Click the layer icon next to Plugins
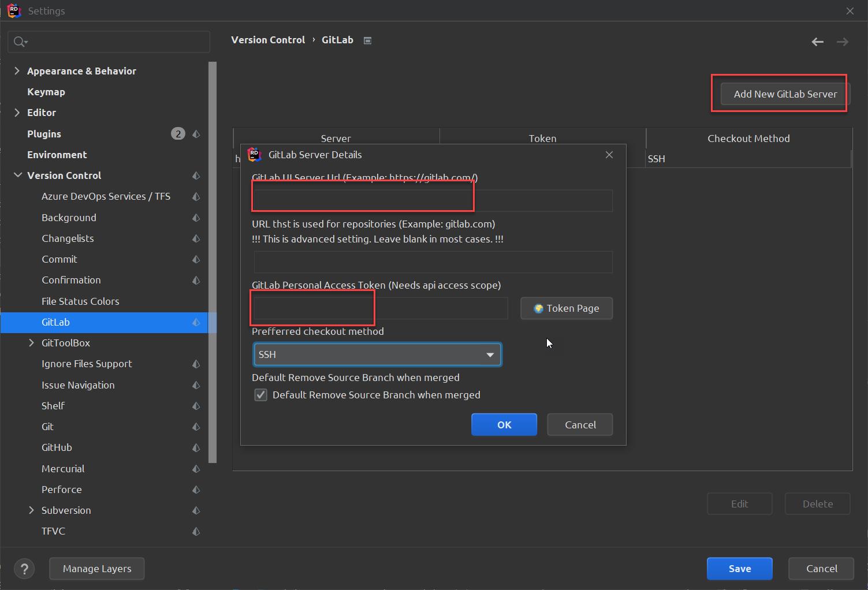Viewport: 868px width, 590px height. pos(196,134)
